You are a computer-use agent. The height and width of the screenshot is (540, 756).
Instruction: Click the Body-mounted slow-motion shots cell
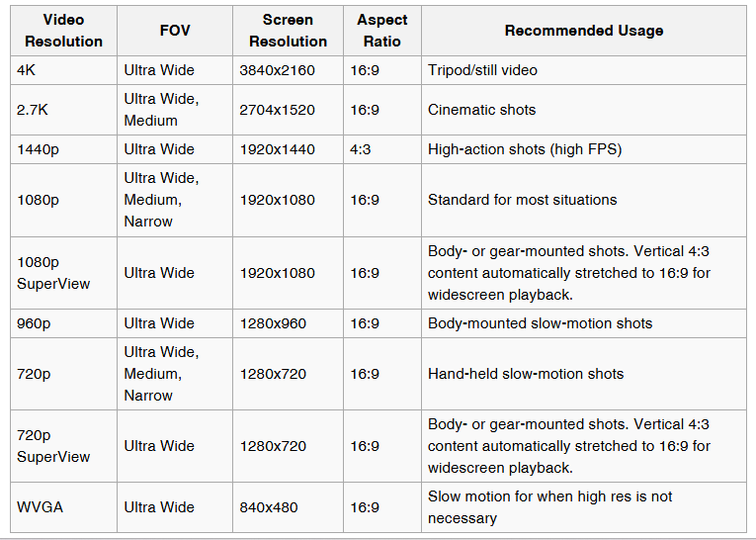(x=540, y=323)
